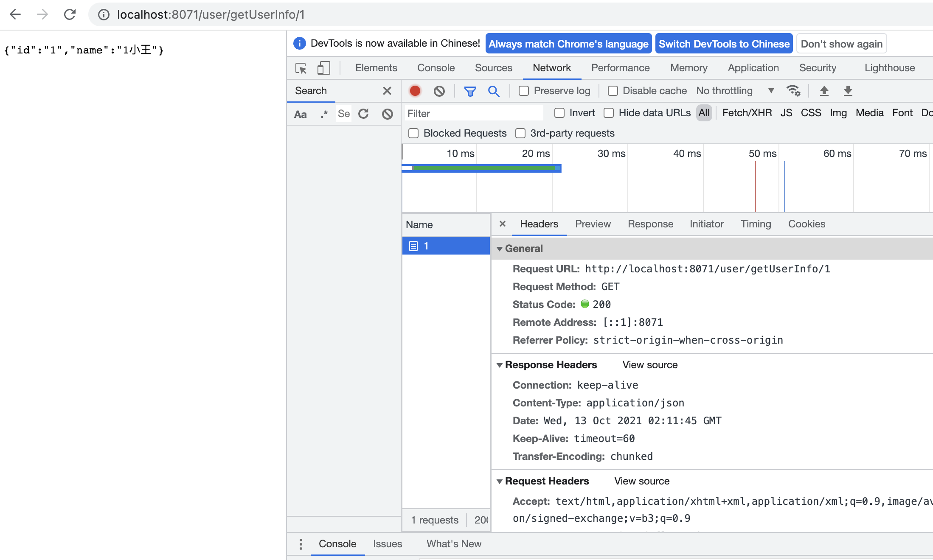Click the import HAR upload icon
933x560 pixels.
[x=824, y=91]
